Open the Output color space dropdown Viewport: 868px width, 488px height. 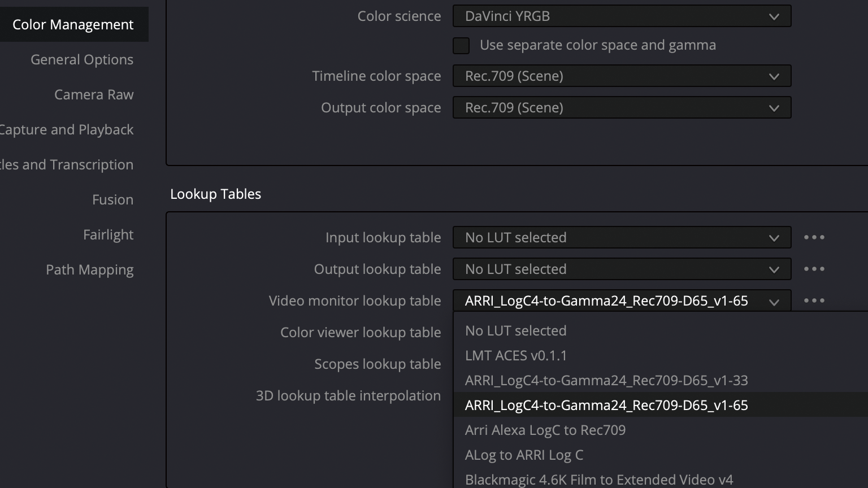[622, 108]
